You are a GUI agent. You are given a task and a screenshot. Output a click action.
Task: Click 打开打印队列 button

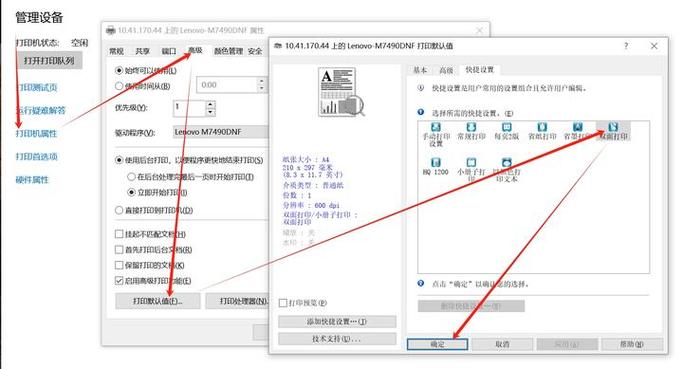(49, 61)
